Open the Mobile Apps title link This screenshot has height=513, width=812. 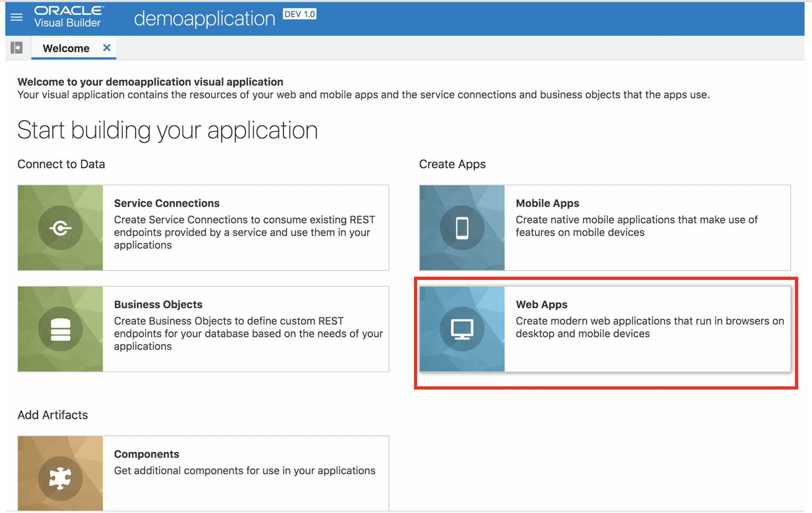(547, 203)
